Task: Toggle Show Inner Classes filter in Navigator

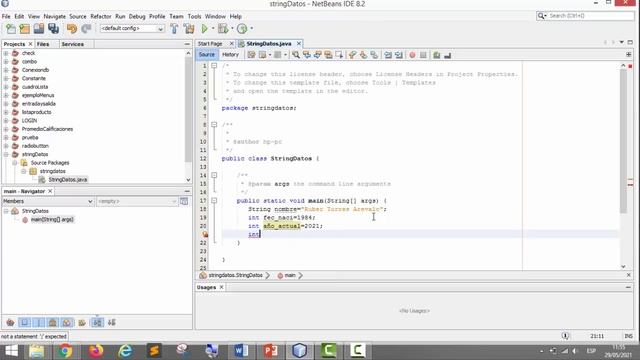Action: click(x=67, y=322)
